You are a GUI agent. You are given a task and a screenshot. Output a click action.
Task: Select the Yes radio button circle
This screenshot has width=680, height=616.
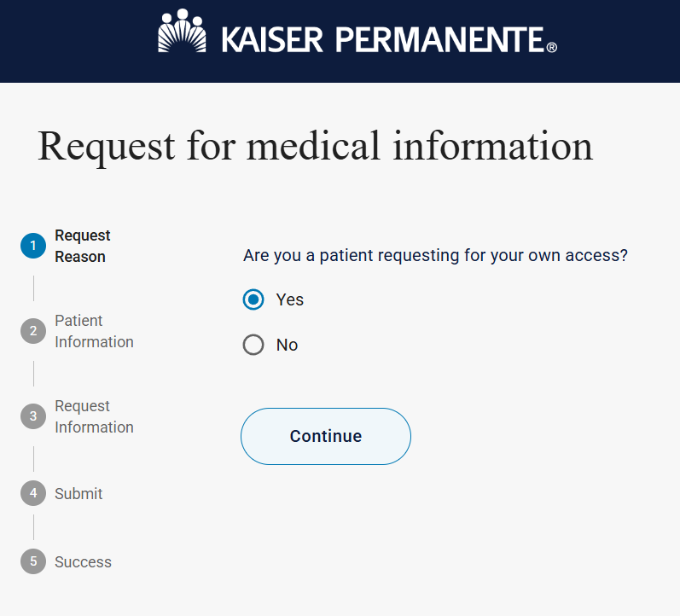point(253,299)
